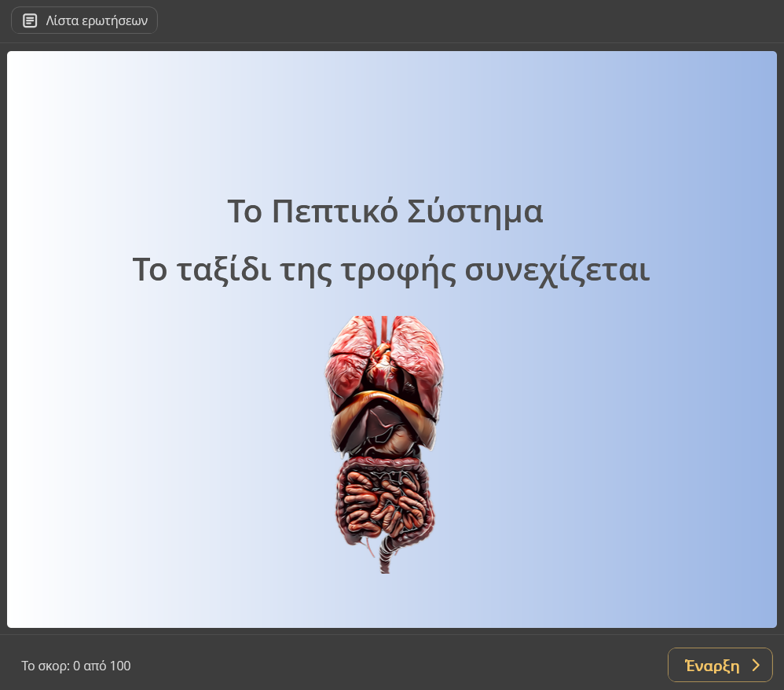Screen dimensions: 784x690
Task: Click the question list icon
Action: [30, 20]
